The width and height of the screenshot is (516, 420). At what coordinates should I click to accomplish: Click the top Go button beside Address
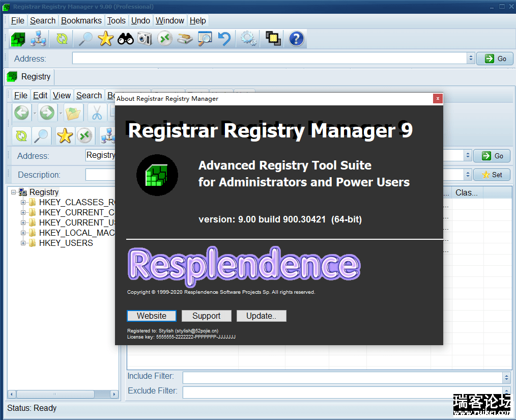click(x=495, y=59)
